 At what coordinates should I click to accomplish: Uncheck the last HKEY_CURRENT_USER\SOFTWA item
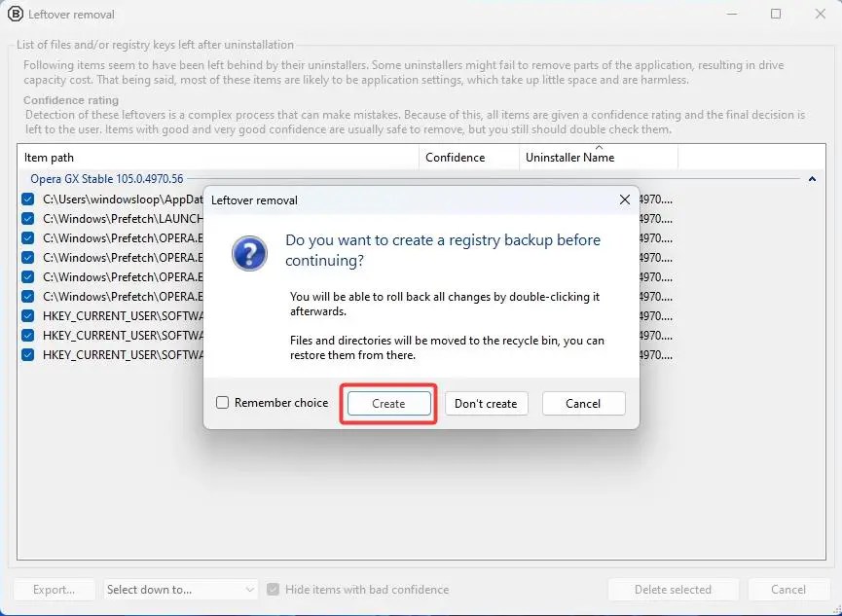(x=28, y=354)
